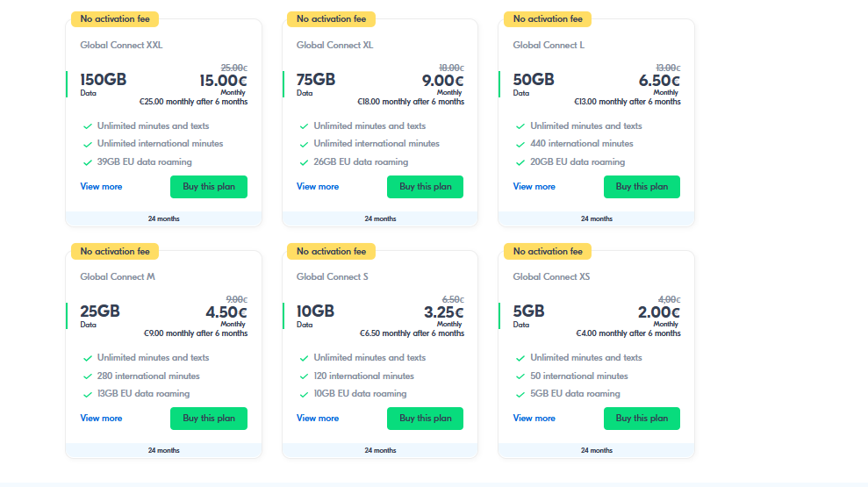This screenshot has width=868, height=487.
Task: Click '50 international minutes' feature
Action: 579,376
